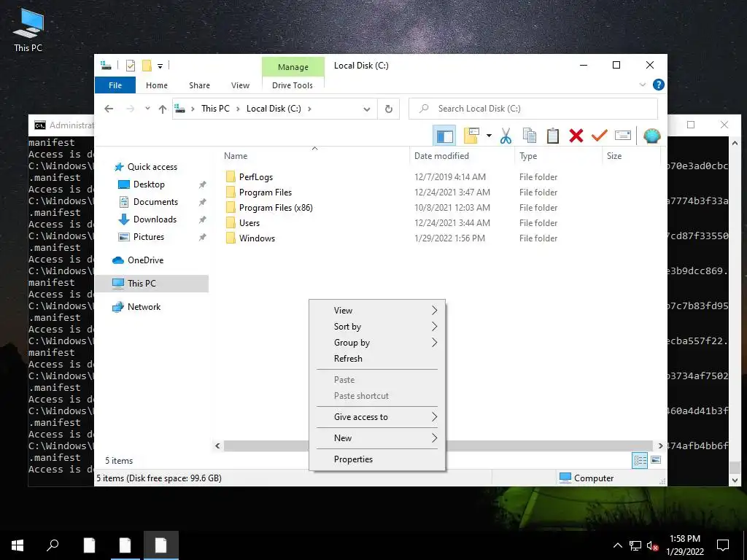
Task: Switch to Large icons view icon
Action: click(x=656, y=460)
